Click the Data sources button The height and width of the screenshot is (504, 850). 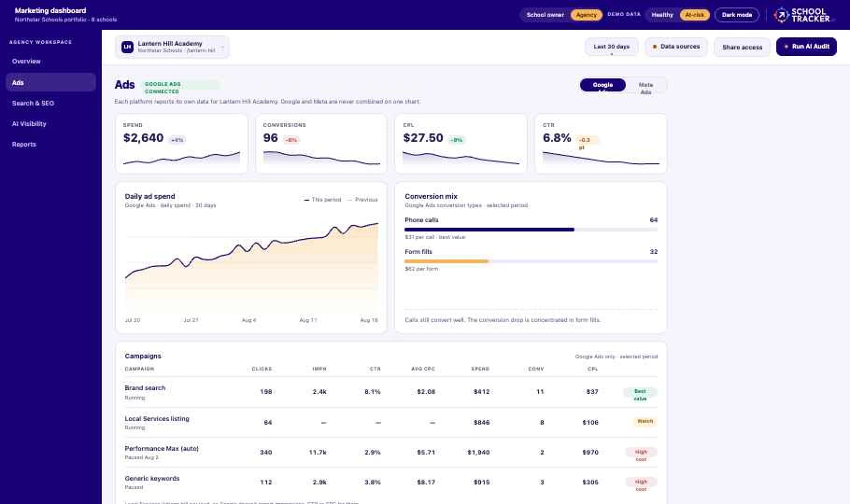(676, 48)
